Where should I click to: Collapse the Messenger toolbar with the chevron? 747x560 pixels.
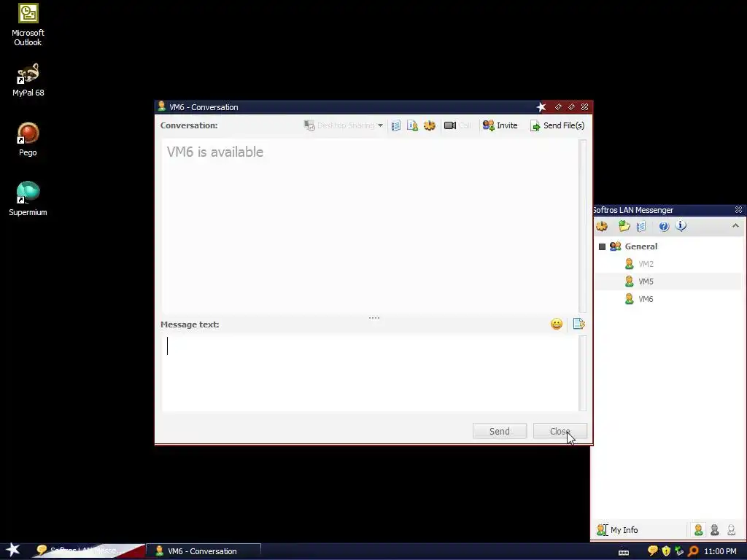(x=735, y=226)
